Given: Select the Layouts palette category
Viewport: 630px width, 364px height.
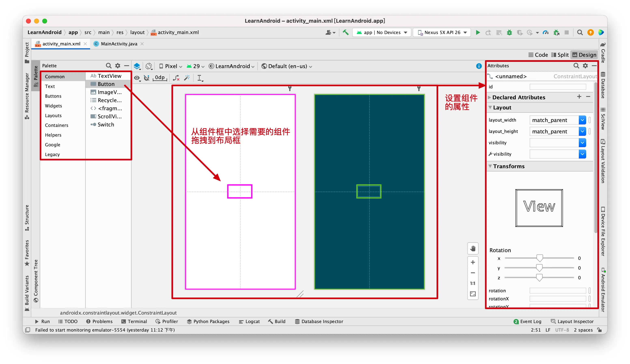Looking at the screenshot, I should (53, 116).
